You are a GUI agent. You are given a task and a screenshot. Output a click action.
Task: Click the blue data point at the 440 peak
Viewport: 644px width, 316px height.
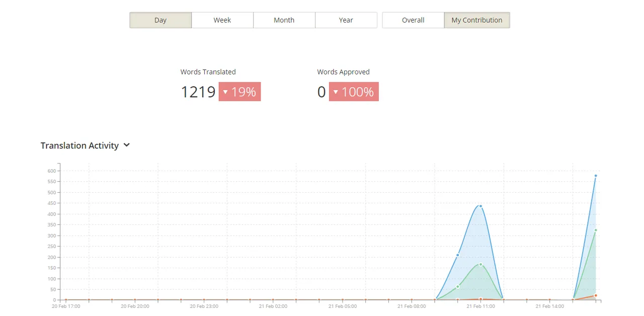(480, 206)
